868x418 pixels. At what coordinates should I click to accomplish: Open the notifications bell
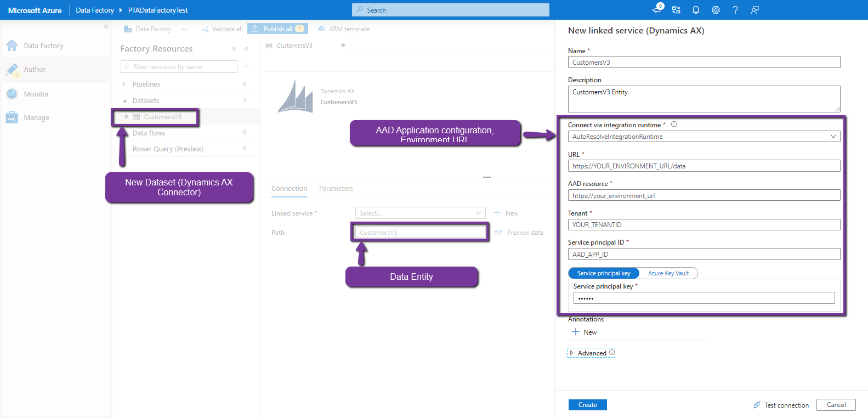coord(696,10)
